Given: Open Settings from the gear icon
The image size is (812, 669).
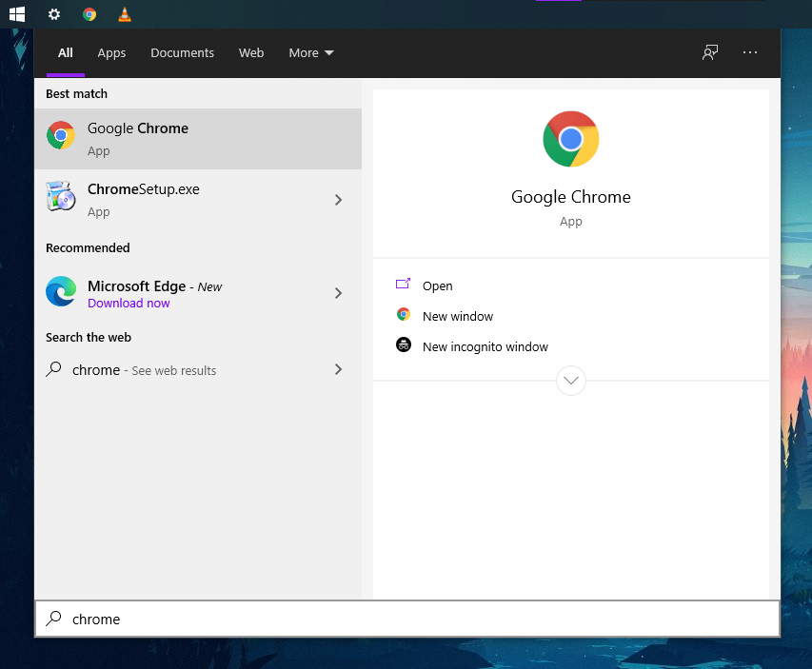Looking at the screenshot, I should (54, 14).
